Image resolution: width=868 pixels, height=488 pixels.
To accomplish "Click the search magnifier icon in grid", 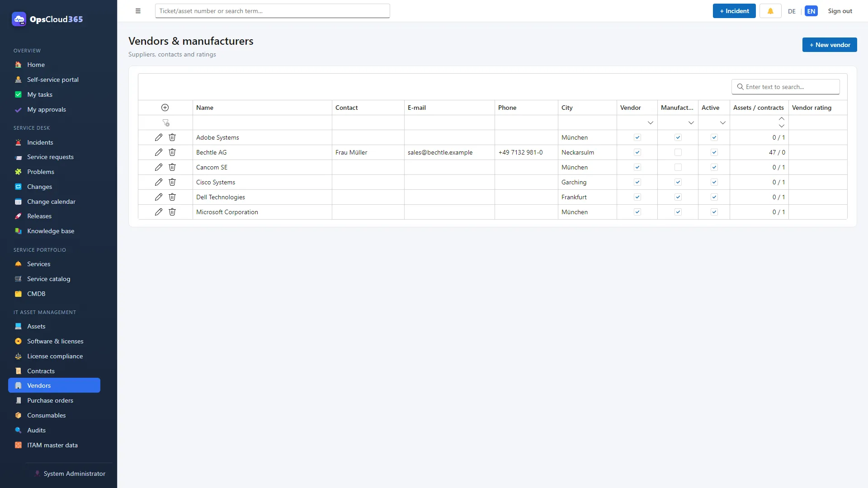I will pyautogui.click(x=740, y=87).
